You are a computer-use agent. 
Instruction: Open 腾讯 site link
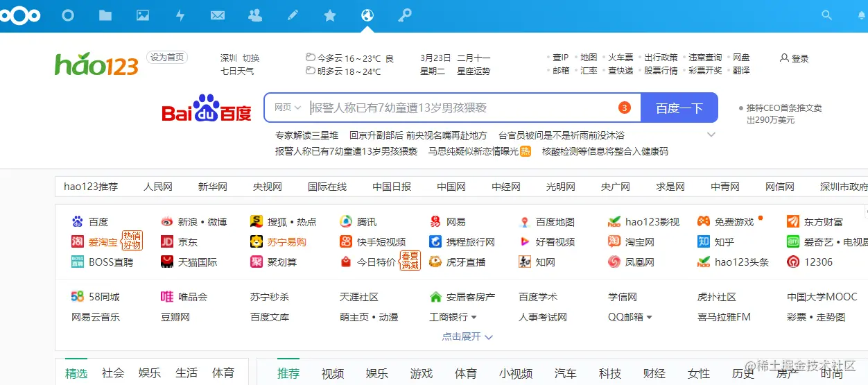tap(358, 222)
